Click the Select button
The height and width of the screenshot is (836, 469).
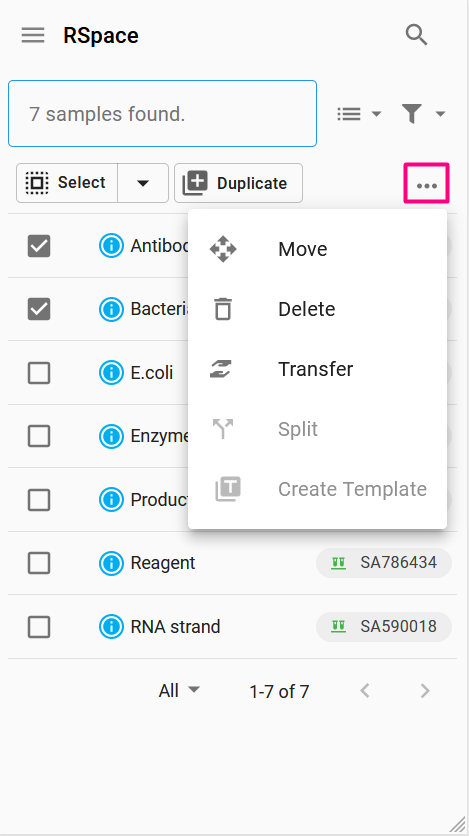pos(67,183)
